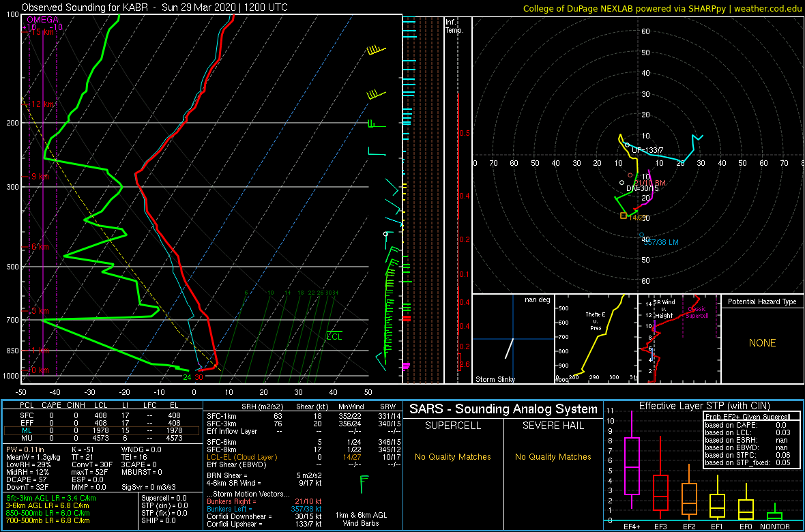Click the 'Supercell = 0.0' composite value
Screen dimensions: 805x532
pyautogui.click(x=164, y=498)
